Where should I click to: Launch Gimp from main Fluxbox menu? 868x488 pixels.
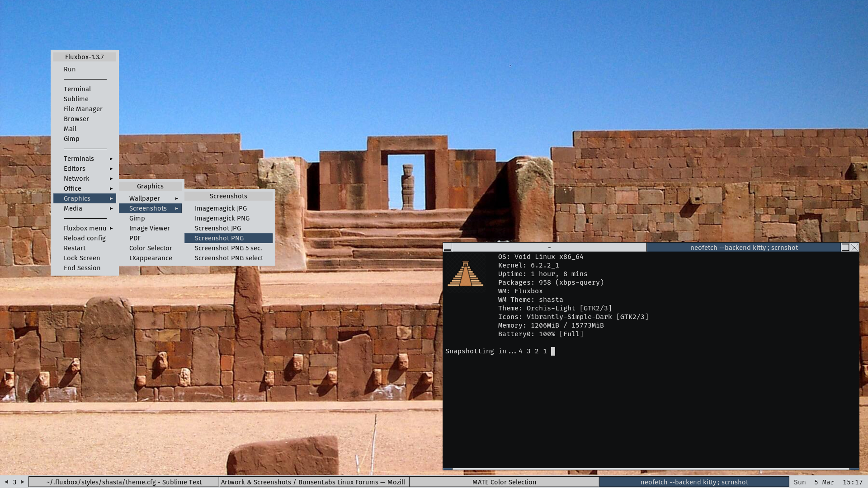(x=85, y=139)
